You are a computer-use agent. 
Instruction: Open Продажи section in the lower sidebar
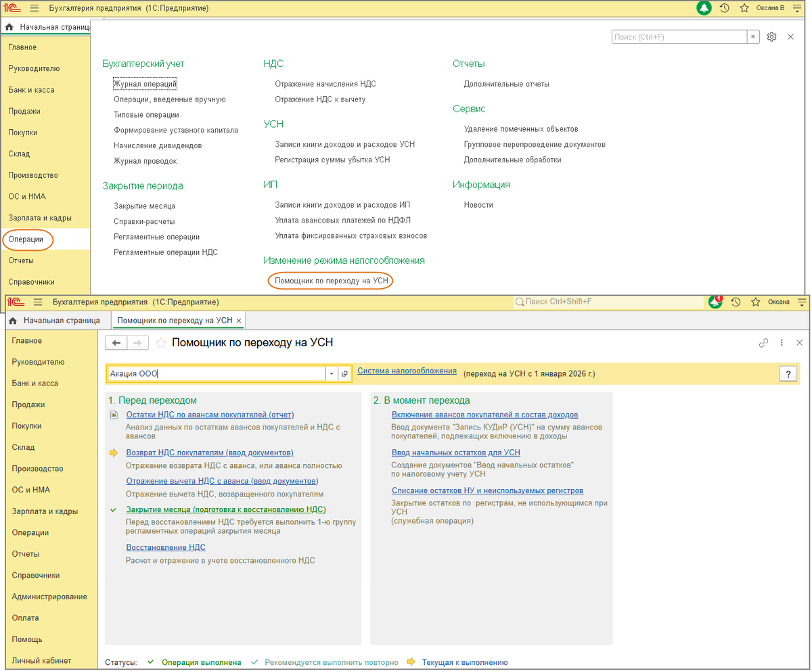[x=28, y=404]
